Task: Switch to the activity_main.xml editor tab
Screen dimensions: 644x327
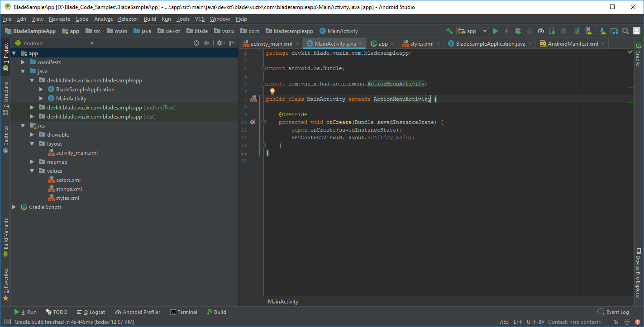Action: click(x=271, y=44)
